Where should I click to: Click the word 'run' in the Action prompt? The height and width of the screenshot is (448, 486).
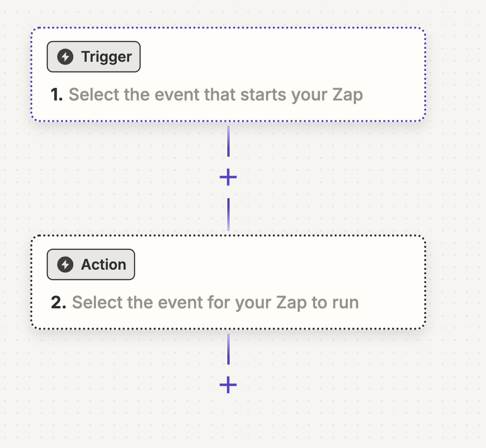click(345, 303)
